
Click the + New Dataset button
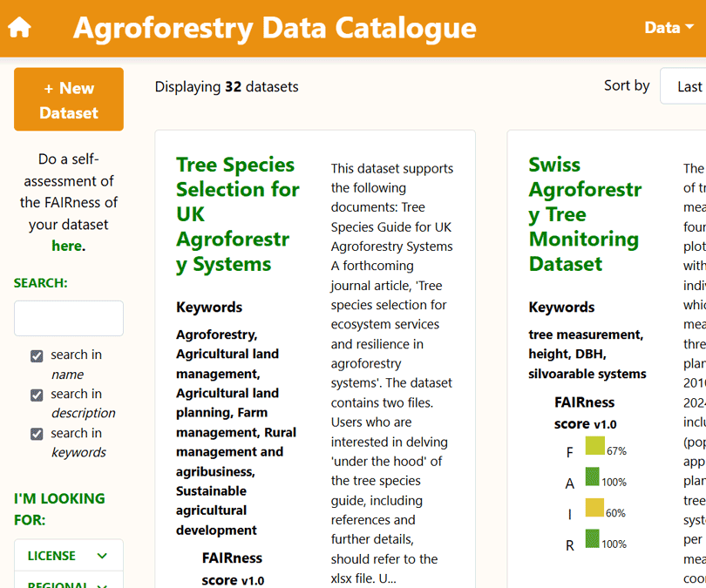pos(69,100)
